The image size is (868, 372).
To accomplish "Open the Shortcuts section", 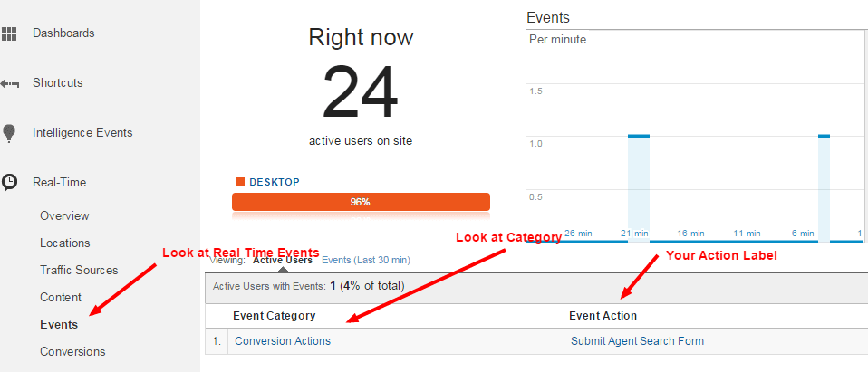I will click(58, 83).
